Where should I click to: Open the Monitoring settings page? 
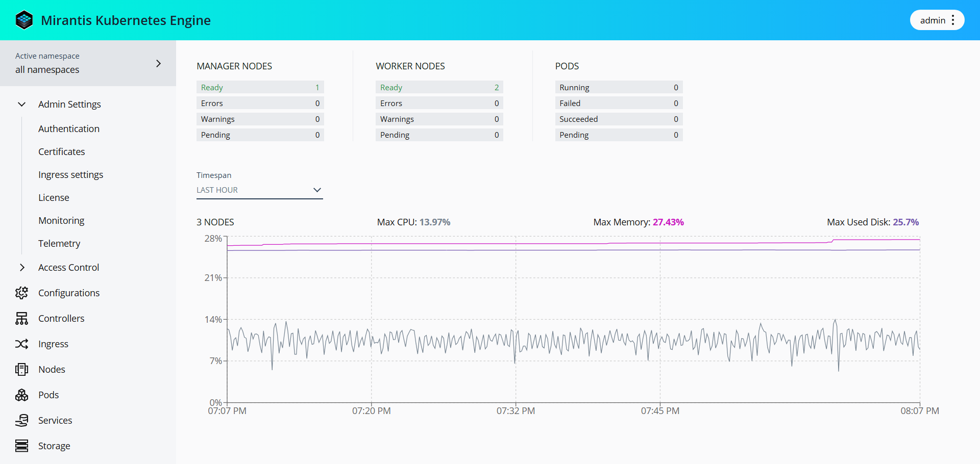click(x=61, y=220)
